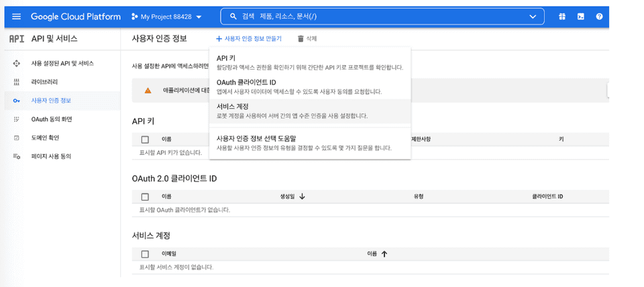Open 페이지 사용 동의 in sidebar

point(62,156)
